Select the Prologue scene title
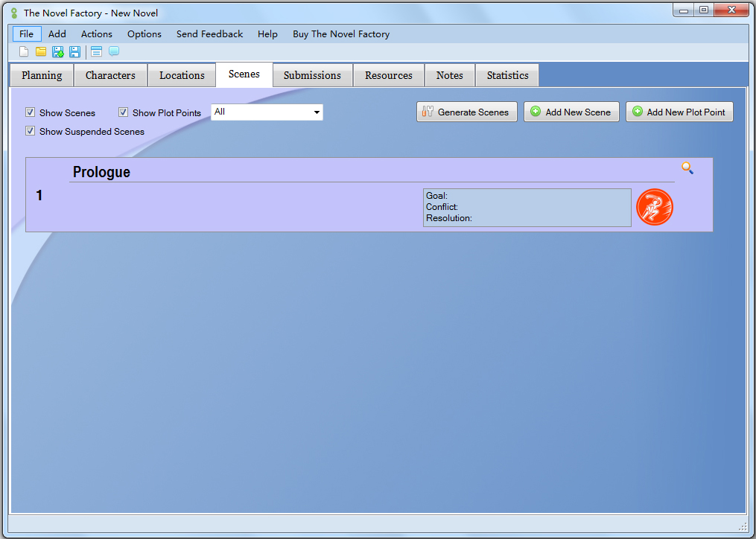The width and height of the screenshot is (756, 539). pos(101,172)
